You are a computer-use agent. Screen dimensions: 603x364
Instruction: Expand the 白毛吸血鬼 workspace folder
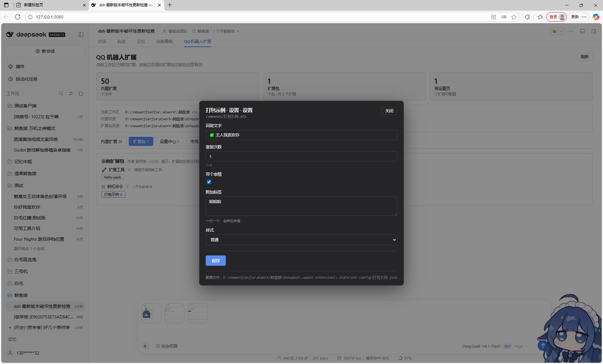click(45, 260)
